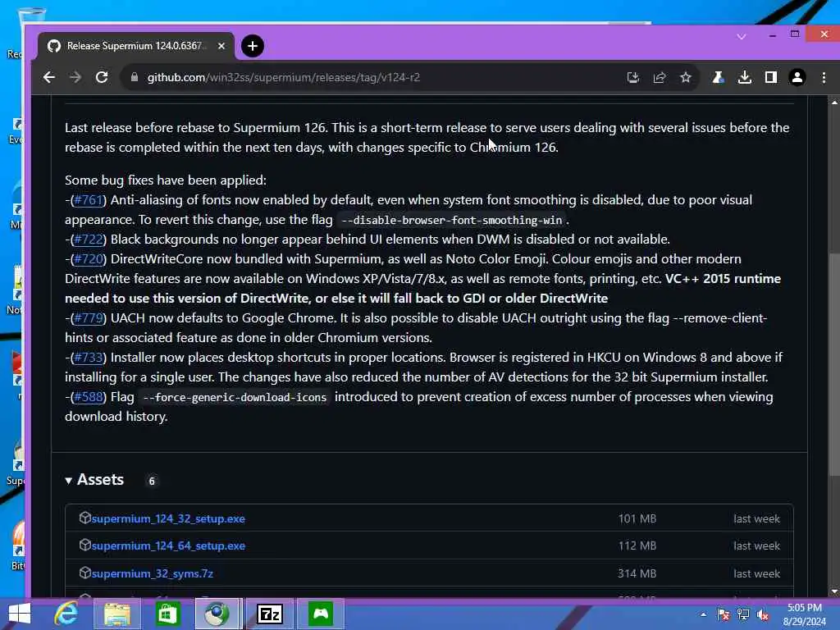Screen dimensions: 840x630
Task: Click the scroll down arrow of page scrollbar
Action: (x=834, y=591)
